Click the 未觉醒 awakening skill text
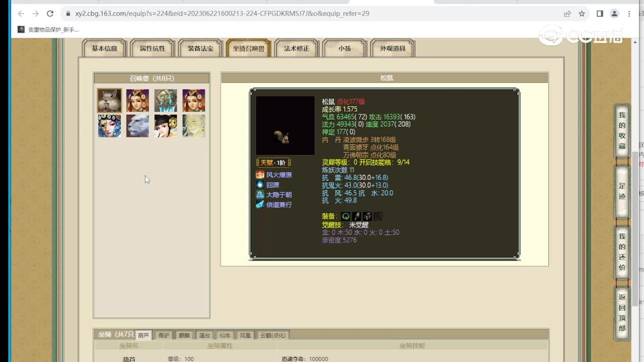This screenshot has height=362, width=644. coord(359,225)
